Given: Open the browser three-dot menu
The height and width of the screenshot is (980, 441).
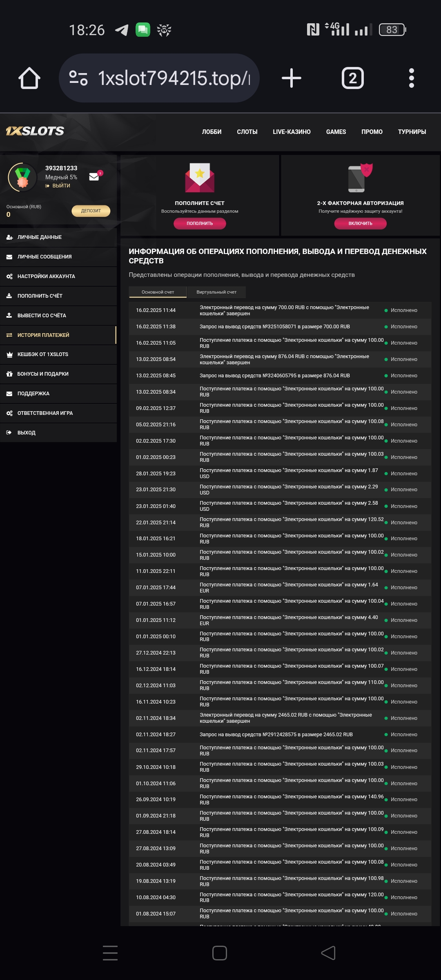Looking at the screenshot, I should click(x=411, y=78).
